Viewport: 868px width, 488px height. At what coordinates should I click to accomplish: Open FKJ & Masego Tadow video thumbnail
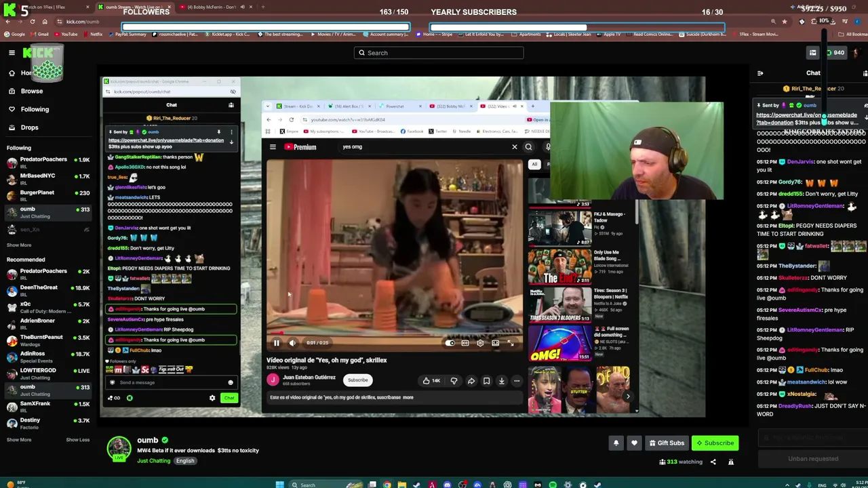(x=560, y=228)
